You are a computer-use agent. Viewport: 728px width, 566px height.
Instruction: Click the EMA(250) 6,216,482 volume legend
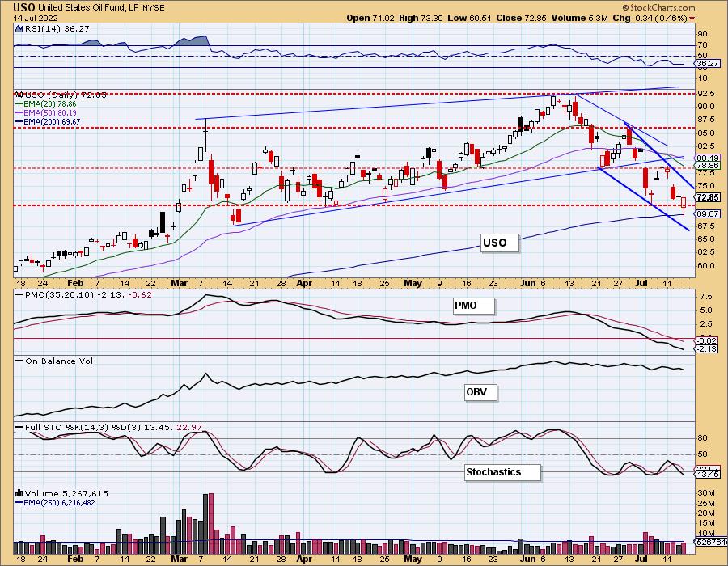[x=55, y=502]
